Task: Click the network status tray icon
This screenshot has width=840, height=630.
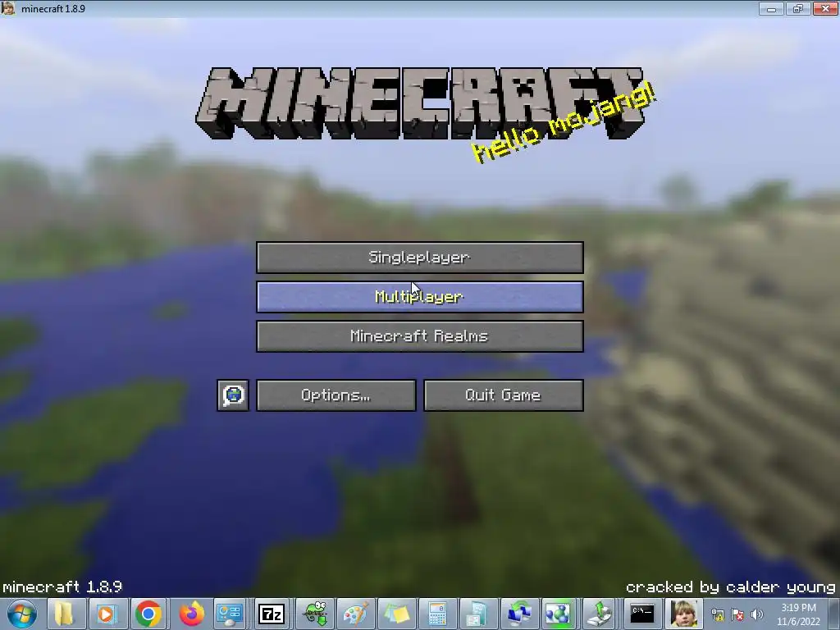Action: [717, 615]
